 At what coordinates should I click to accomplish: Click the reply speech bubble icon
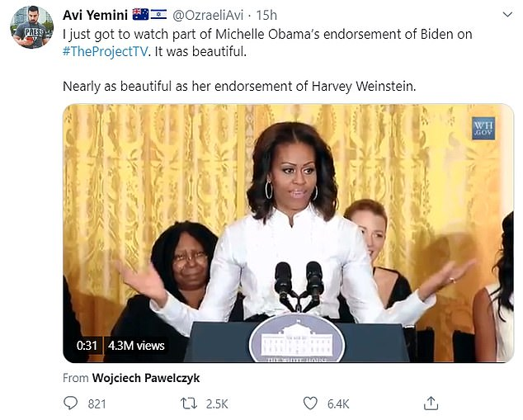coord(71,403)
